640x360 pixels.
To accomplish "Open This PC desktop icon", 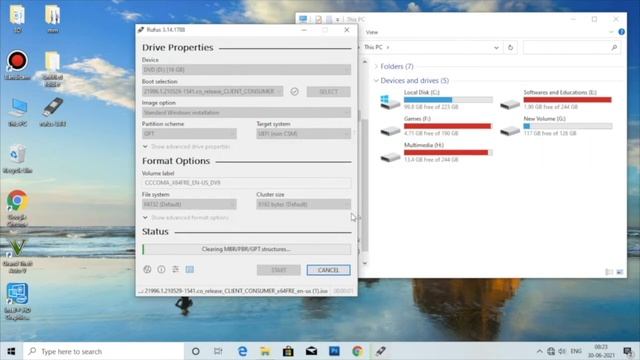I will coord(17,112).
